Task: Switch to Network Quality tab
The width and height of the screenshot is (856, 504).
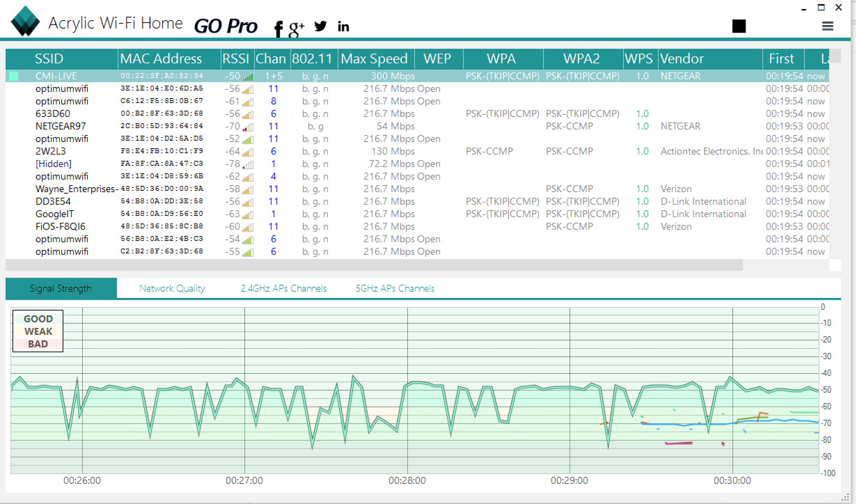Action: click(172, 288)
